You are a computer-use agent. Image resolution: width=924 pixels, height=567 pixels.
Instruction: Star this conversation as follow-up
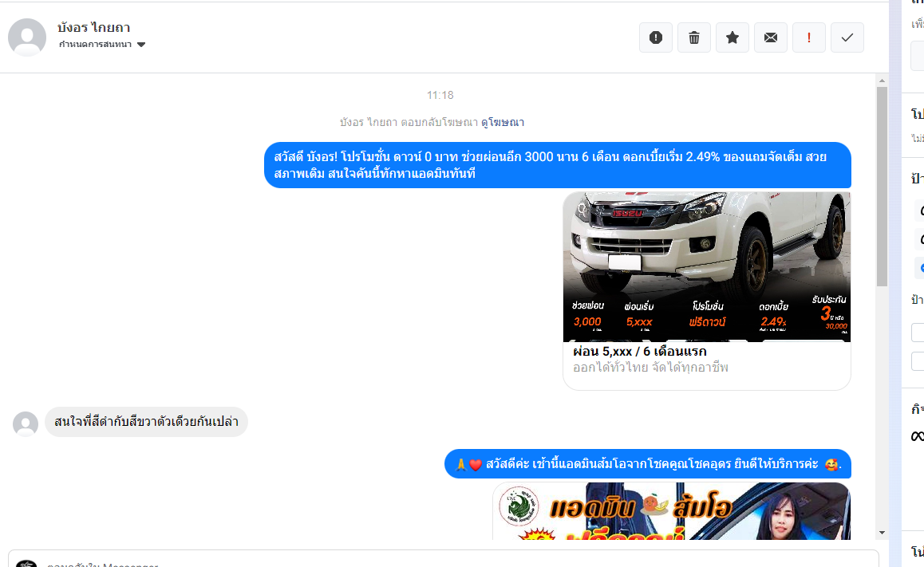(732, 37)
